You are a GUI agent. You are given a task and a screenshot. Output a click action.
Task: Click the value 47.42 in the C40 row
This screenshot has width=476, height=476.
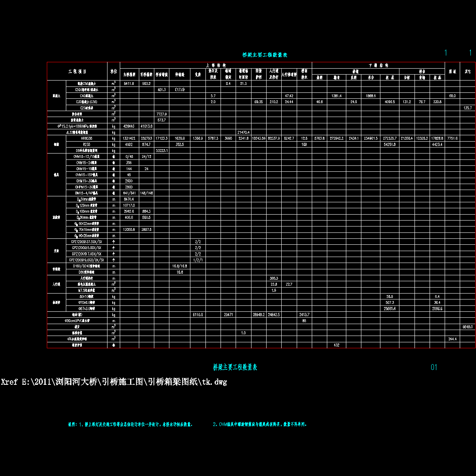(x=289, y=96)
